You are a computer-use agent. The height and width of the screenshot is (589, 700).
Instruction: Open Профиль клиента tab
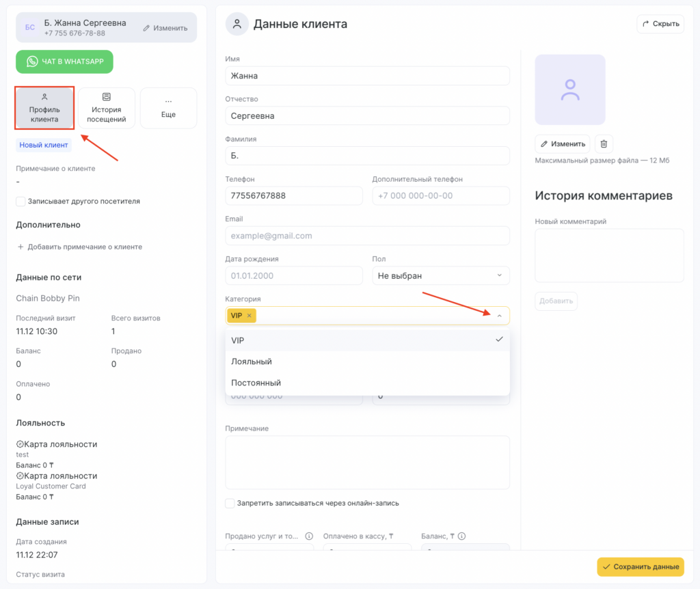click(44, 108)
